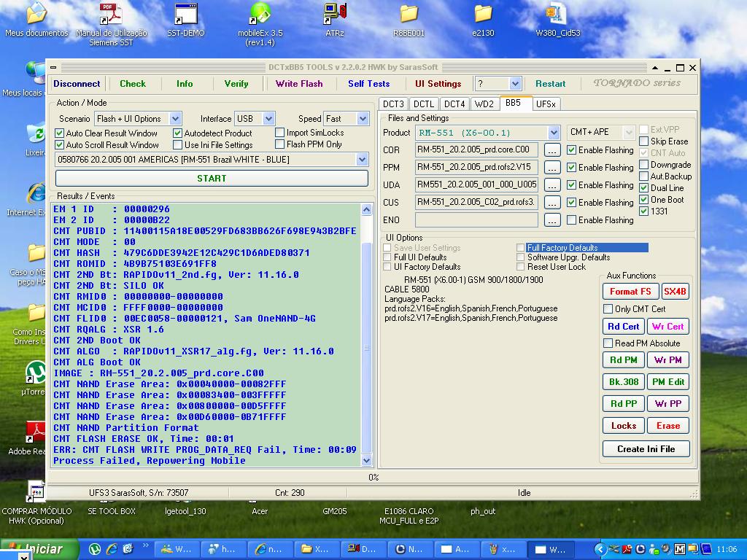Uncheck Auto Clear Result Window

coord(60,133)
